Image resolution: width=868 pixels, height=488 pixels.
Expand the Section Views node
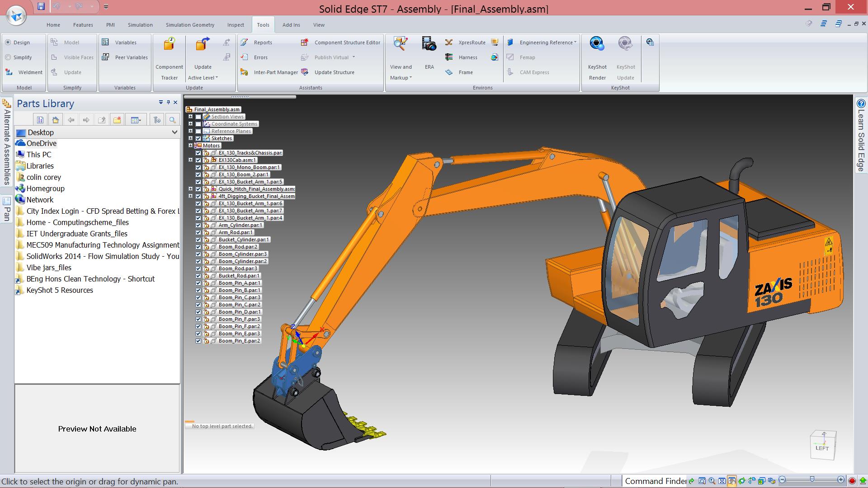tap(190, 117)
